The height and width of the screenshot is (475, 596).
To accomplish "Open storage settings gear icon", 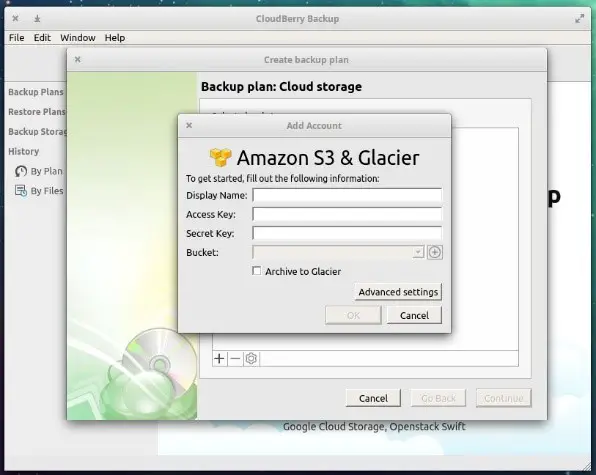I will pos(251,358).
